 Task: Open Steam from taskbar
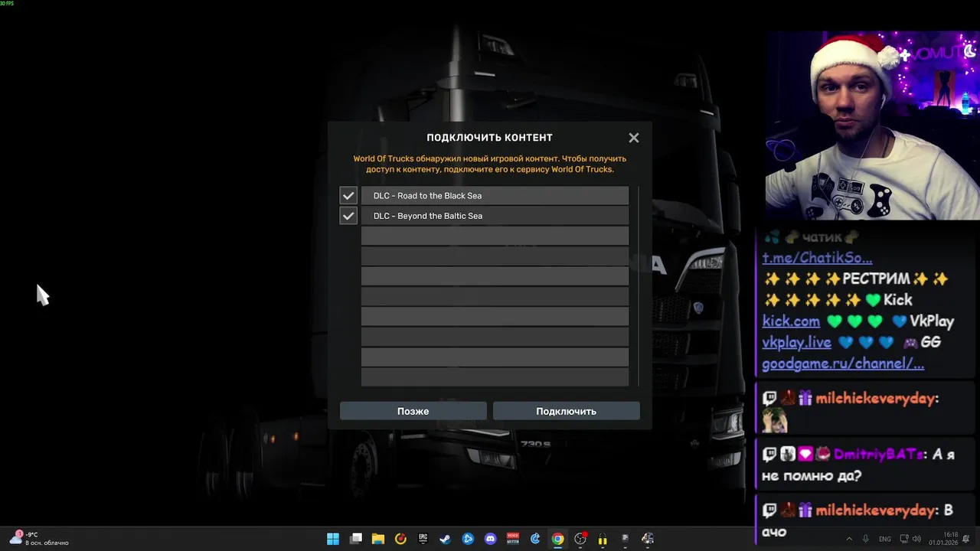click(445, 539)
